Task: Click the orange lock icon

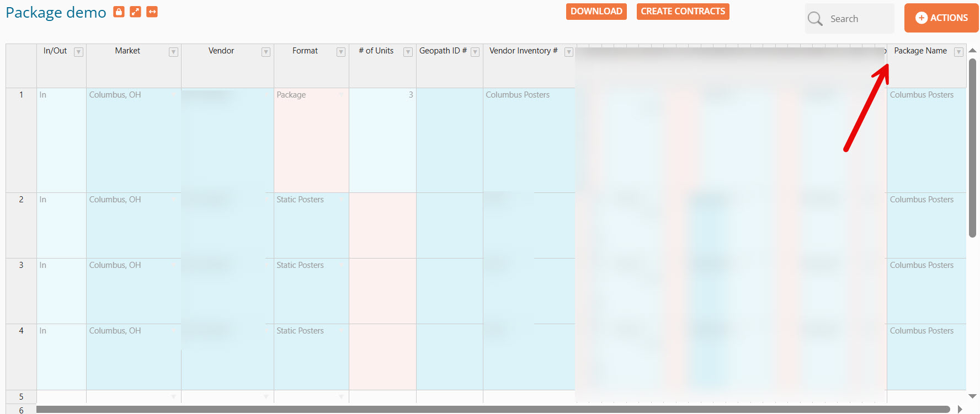Action: [119, 12]
